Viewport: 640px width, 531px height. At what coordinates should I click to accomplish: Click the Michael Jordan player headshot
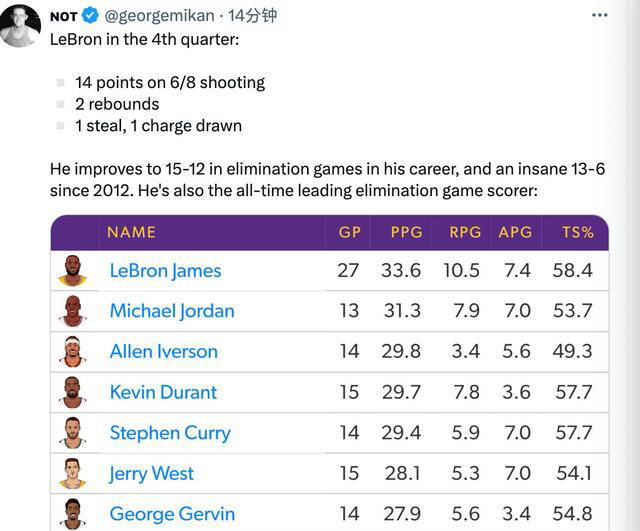click(x=73, y=311)
